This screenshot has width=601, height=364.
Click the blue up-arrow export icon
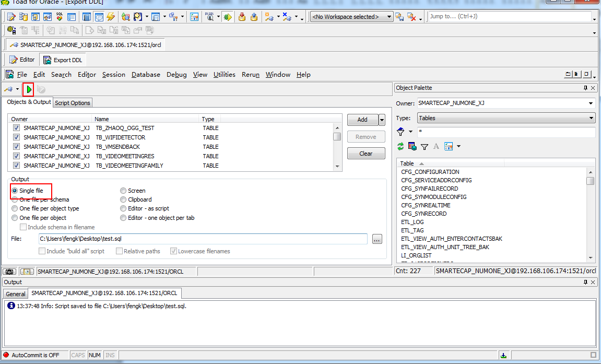point(254,17)
